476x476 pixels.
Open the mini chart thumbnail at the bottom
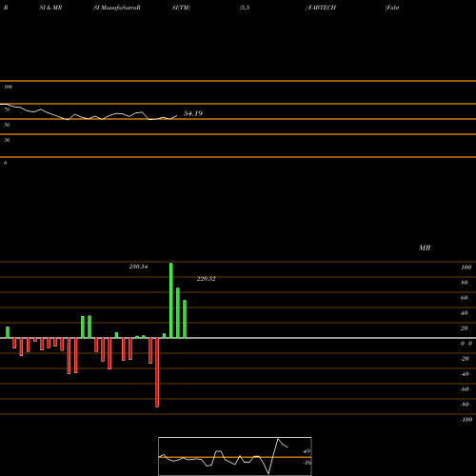(235, 456)
